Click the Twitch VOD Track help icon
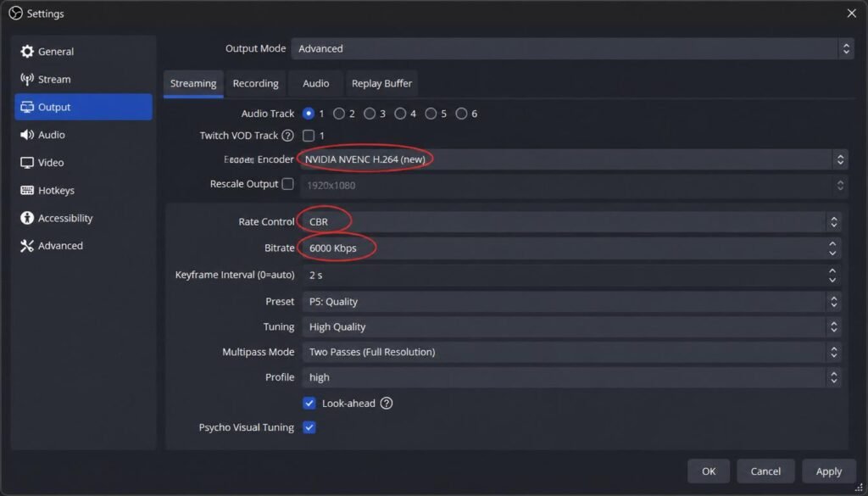 pos(287,136)
